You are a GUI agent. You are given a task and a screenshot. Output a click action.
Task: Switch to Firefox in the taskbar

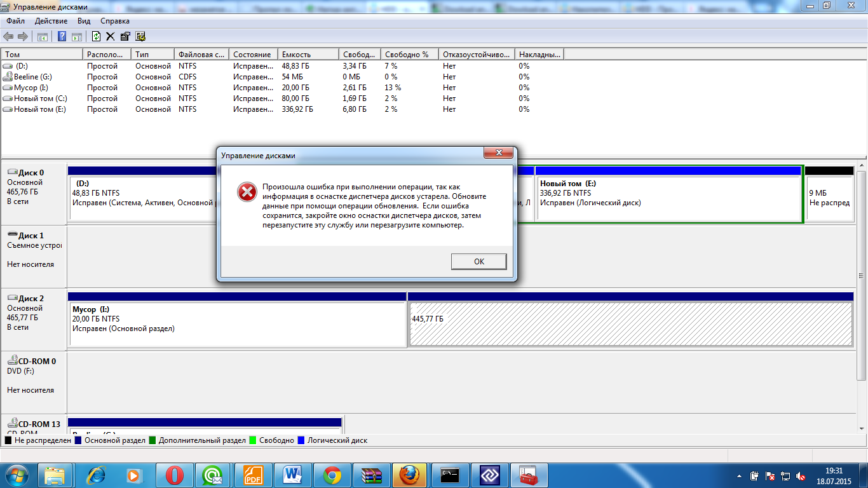[x=409, y=475]
